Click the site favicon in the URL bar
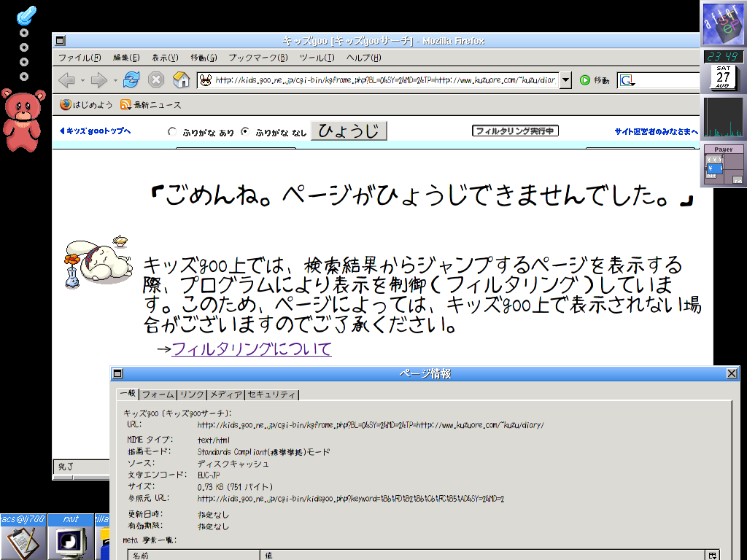The width and height of the screenshot is (747, 560). [205, 80]
